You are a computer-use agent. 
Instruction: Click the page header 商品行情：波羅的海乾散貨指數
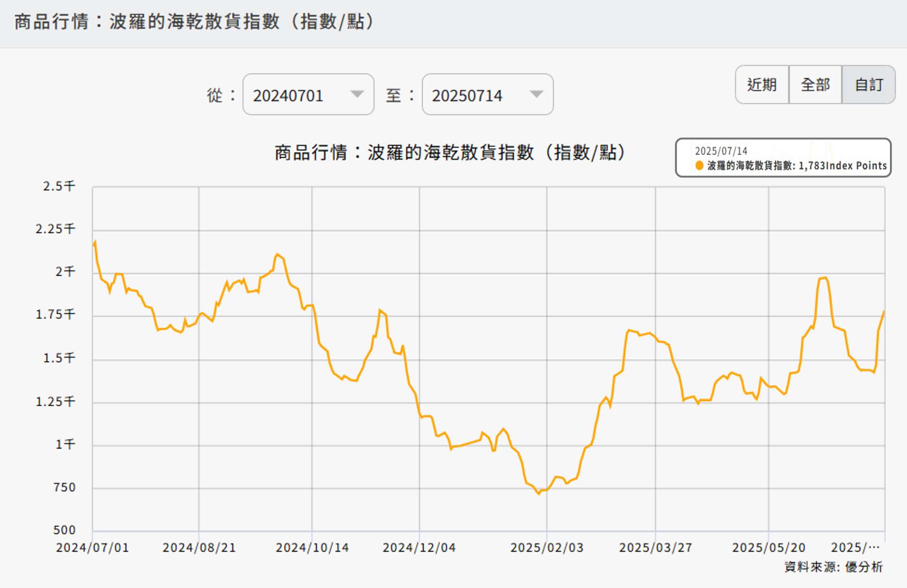194,22
